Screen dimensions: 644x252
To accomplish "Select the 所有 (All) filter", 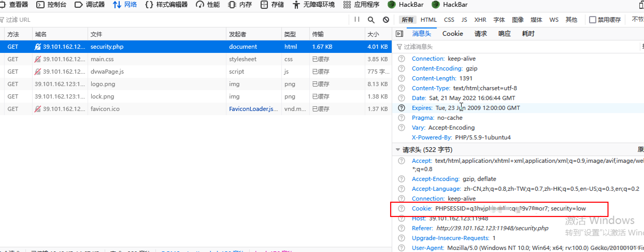I will coord(407,20).
